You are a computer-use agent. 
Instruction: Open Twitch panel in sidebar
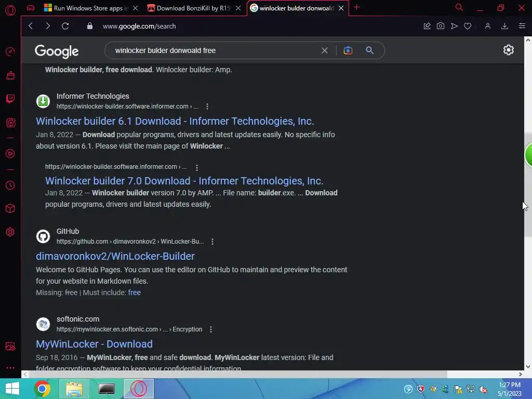[10, 99]
